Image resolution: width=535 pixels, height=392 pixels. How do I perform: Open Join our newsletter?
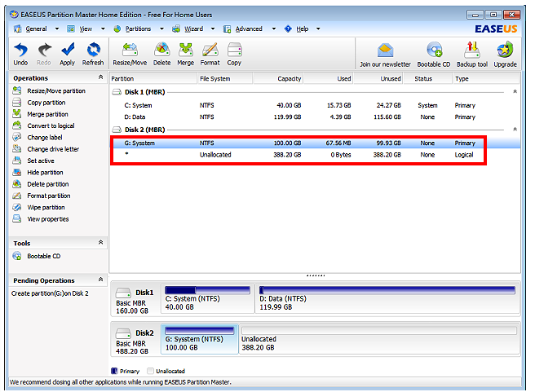click(385, 55)
